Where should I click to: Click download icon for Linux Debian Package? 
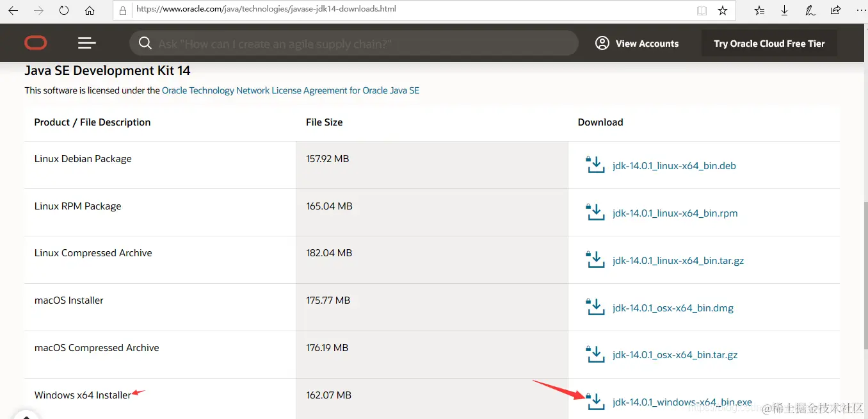[x=595, y=165]
